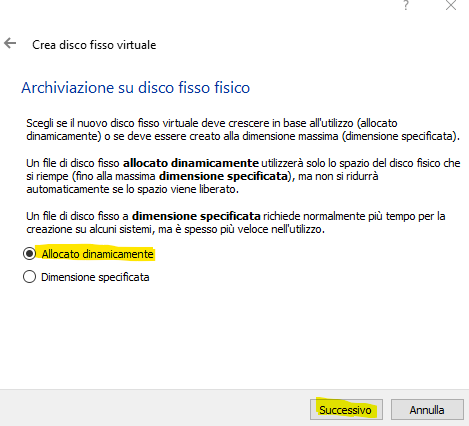Click the phrase crescere in base all'utilizzo
This screenshot has width=469, height=426.
(290, 123)
